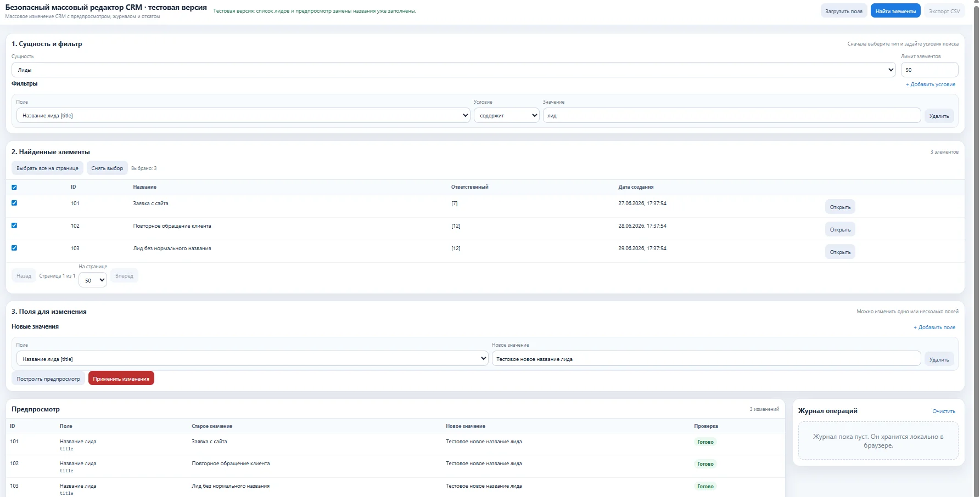The height and width of the screenshot is (497, 980).
Task: Click the Ответственный column header
Action: pyautogui.click(x=469, y=187)
